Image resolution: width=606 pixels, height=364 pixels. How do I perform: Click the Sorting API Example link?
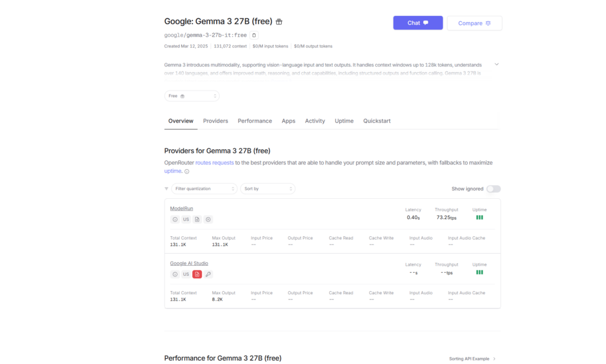click(469, 359)
